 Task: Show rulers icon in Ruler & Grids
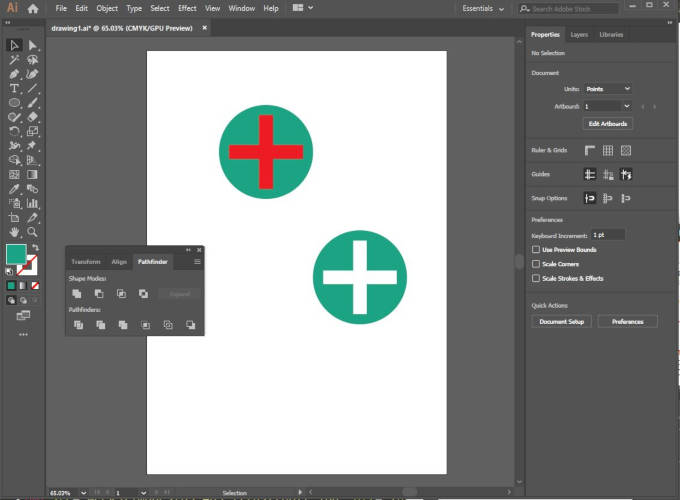[590, 150]
